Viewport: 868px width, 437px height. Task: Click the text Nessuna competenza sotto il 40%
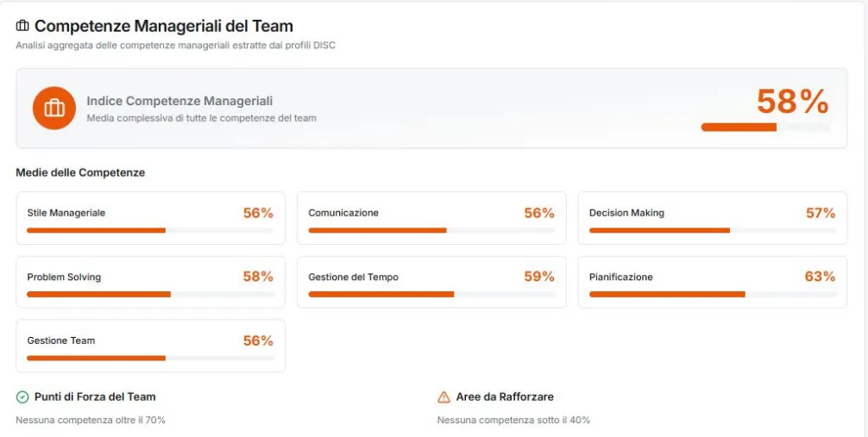click(513, 420)
